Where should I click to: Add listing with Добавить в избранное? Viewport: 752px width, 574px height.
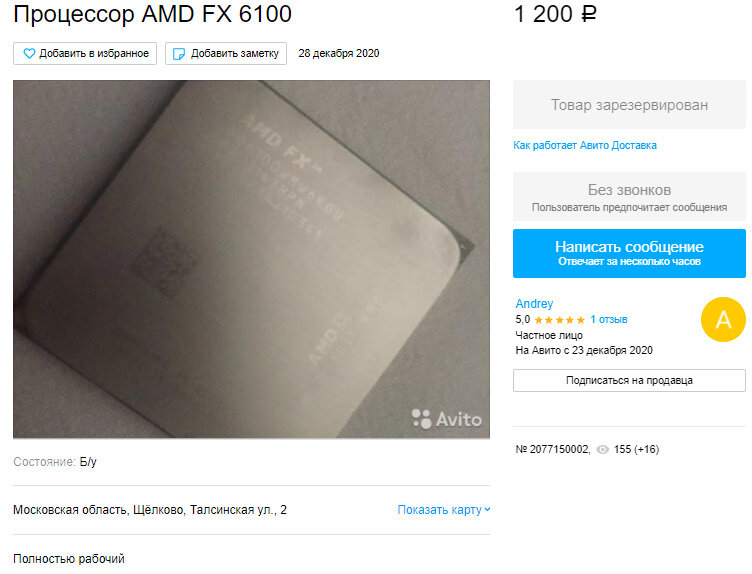pos(85,54)
